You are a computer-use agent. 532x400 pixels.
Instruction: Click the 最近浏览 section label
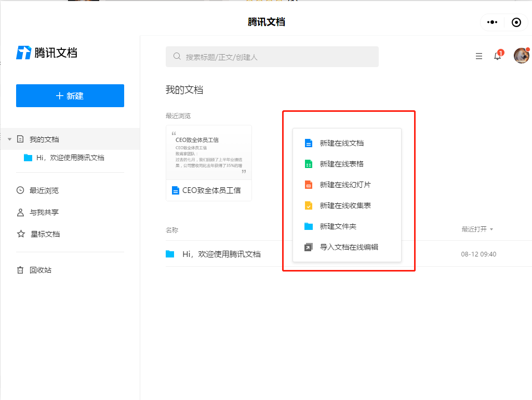pos(178,116)
